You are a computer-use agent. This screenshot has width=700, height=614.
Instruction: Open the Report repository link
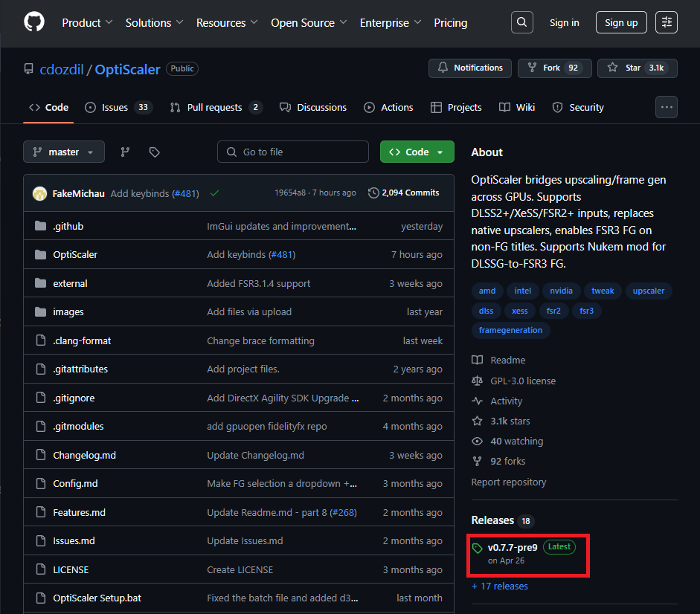[x=509, y=482]
